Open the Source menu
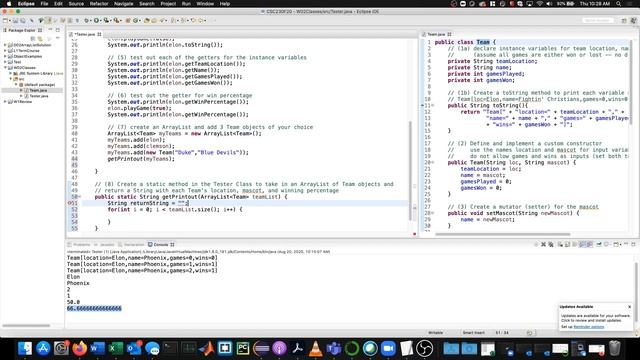The width and height of the screenshot is (640, 360). [x=76, y=4]
